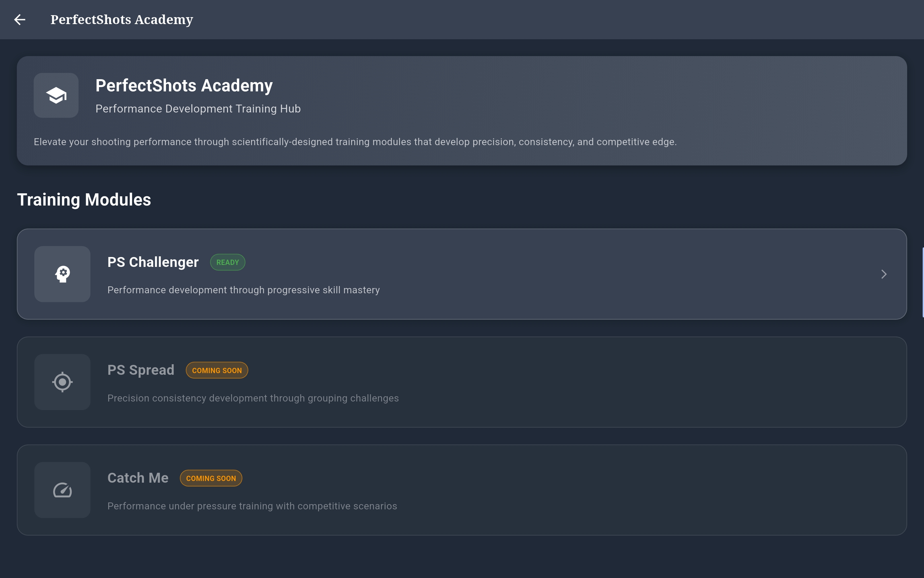Click the green READY badge
Viewport: 924px width, 578px height.
[227, 262]
